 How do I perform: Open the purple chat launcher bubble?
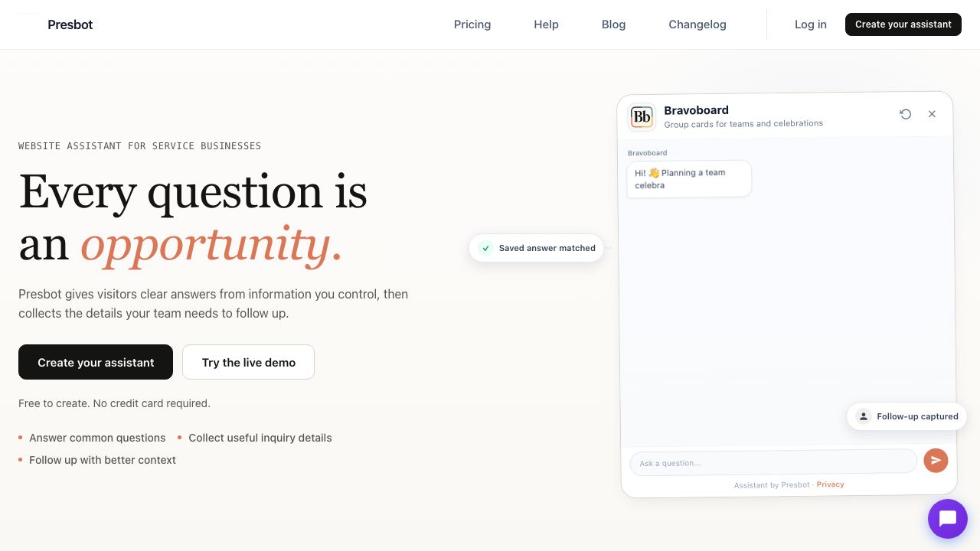coord(948,519)
